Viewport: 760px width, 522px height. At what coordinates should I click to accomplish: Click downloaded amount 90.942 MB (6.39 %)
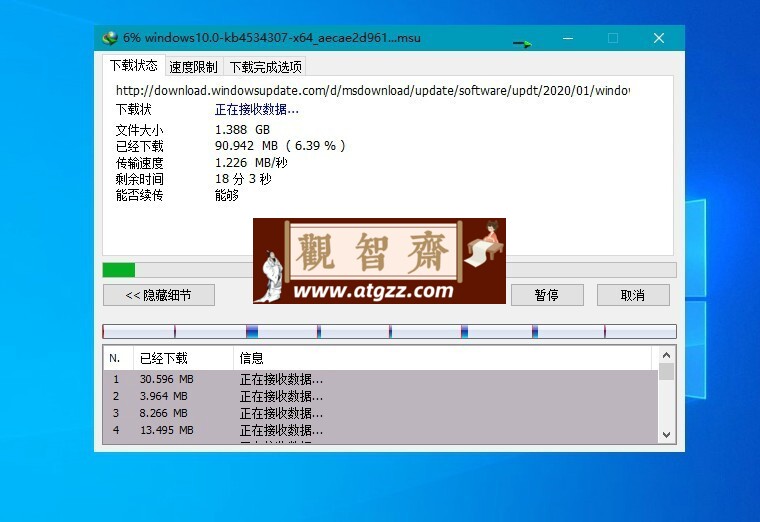280,146
